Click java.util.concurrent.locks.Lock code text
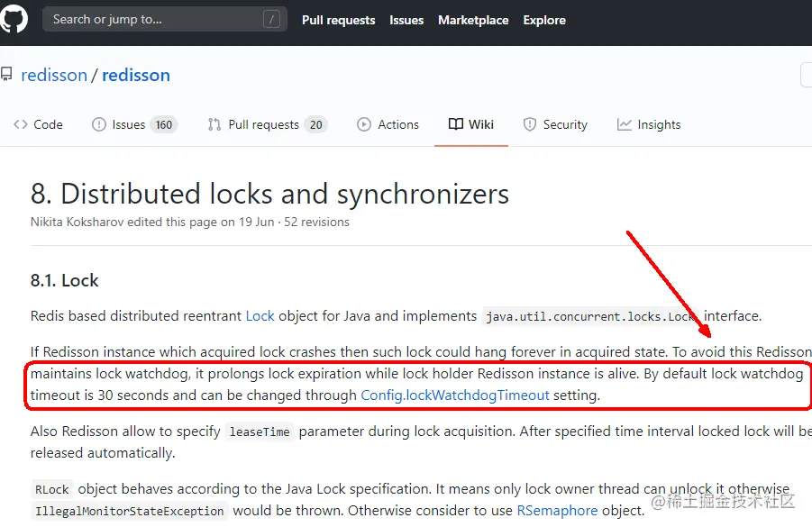The width and height of the screenshot is (812, 527). tap(590, 316)
